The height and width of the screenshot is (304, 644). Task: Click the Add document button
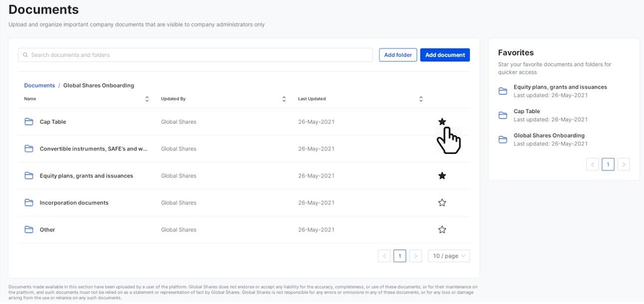pos(445,55)
